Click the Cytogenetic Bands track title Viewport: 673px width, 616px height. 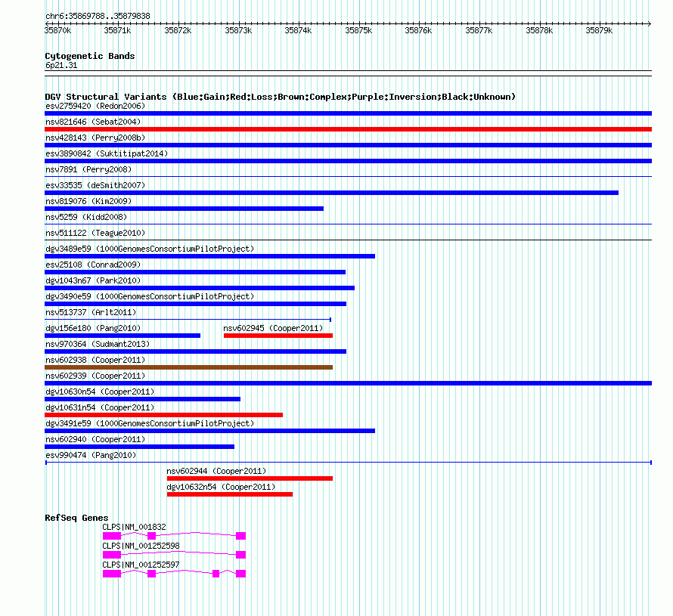click(90, 56)
